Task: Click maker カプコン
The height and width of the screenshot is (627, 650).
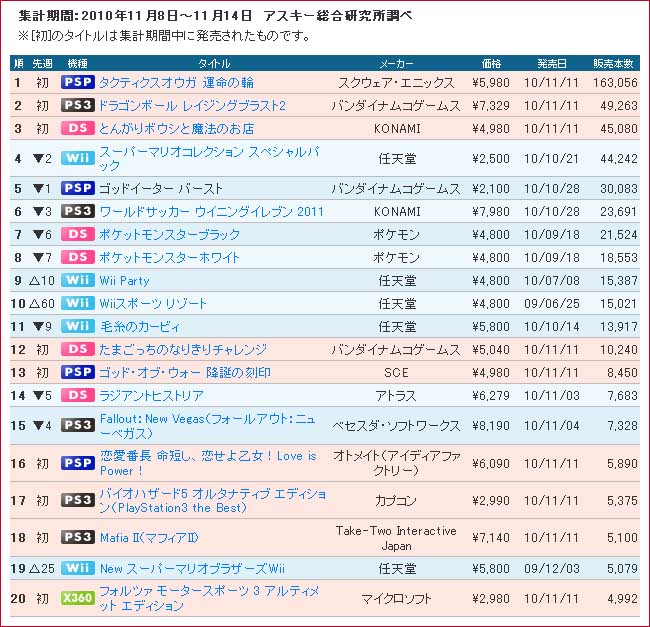Action: tap(396, 501)
